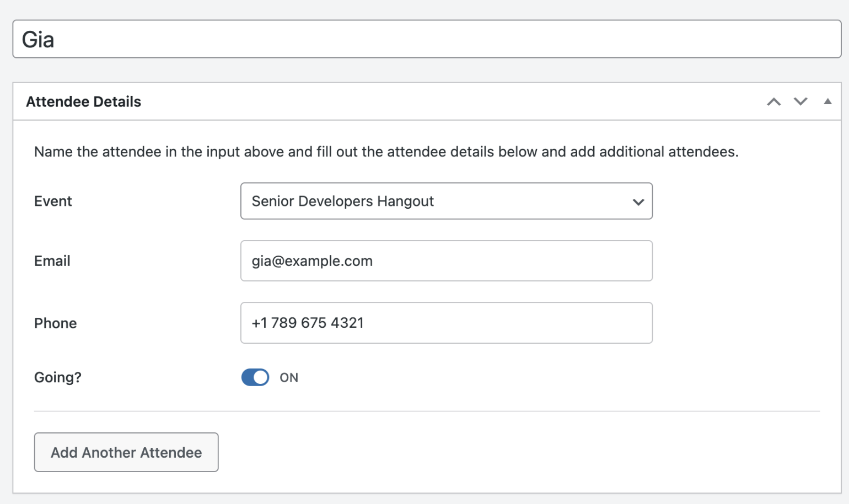Click the Email field label
The width and height of the screenshot is (849, 504).
52,261
